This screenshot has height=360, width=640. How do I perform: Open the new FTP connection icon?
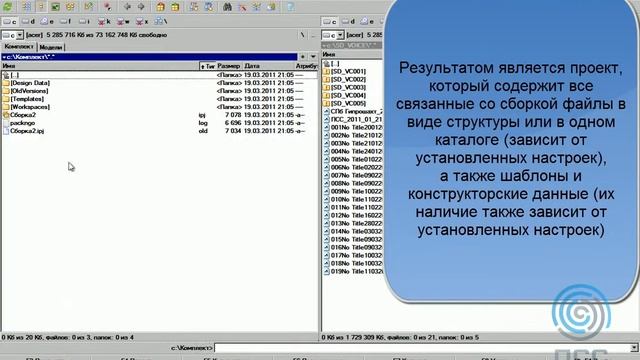209,7
